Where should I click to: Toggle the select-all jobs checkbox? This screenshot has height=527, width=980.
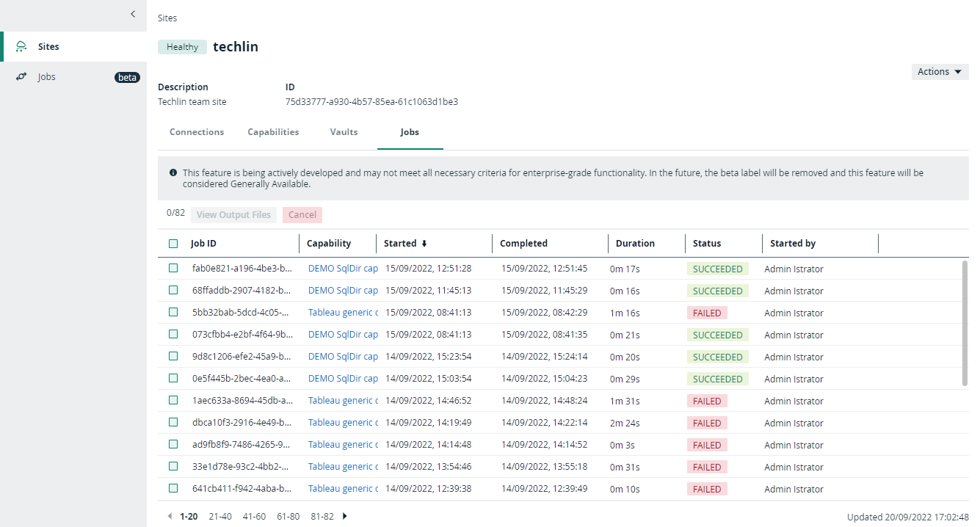click(173, 244)
